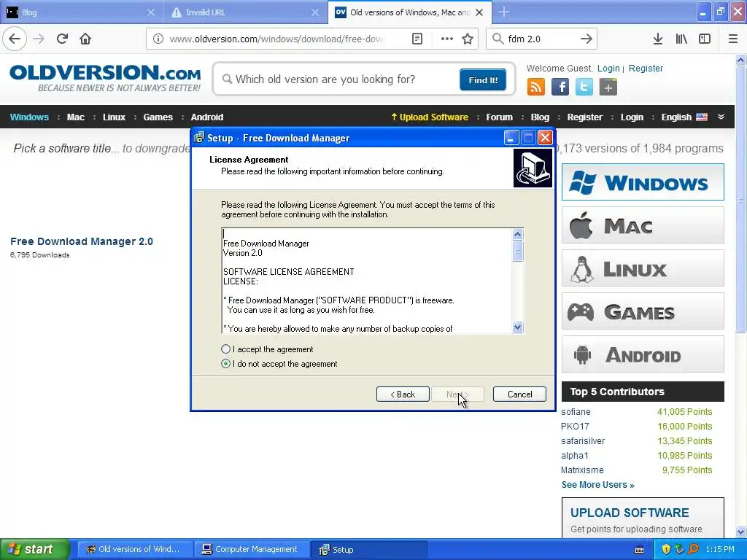Open Free Download Manager 2.0 link
747x560 pixels.
click(x=82, y=241)
